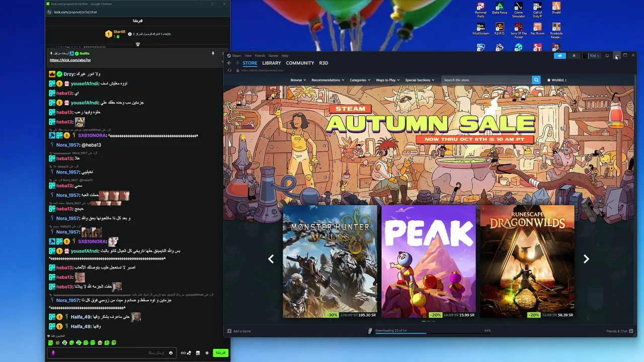Focus the Kick chat message input
This screenshot has height=362, width=644.
[x=112, y=353]
